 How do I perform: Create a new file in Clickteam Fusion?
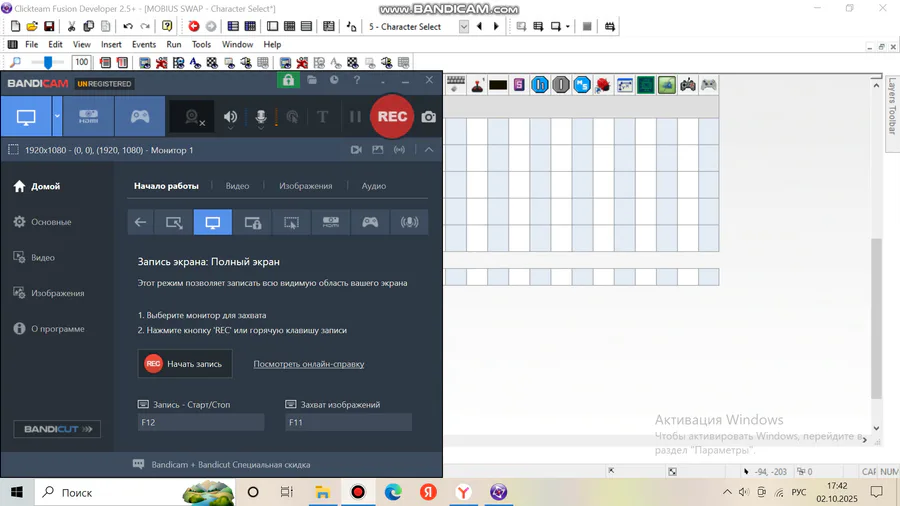click(x=15, y=26)
